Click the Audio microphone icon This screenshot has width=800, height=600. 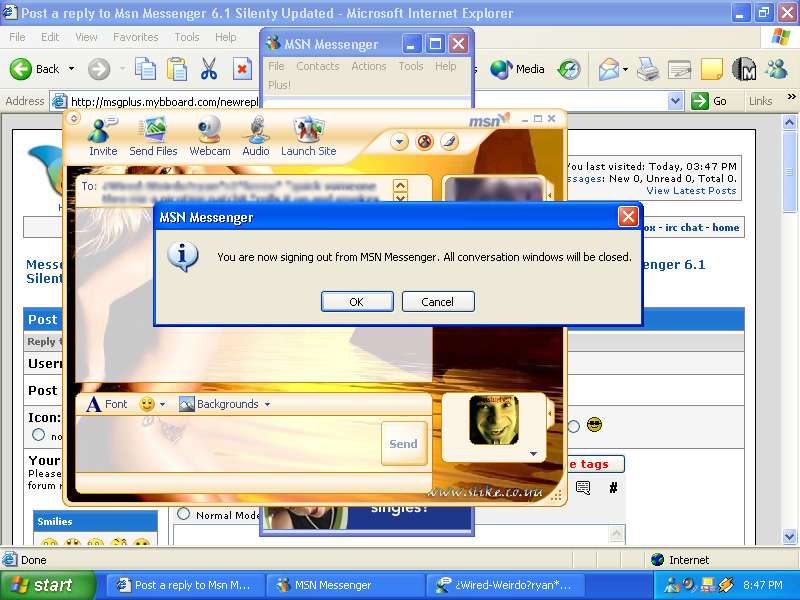coord(256,136)
